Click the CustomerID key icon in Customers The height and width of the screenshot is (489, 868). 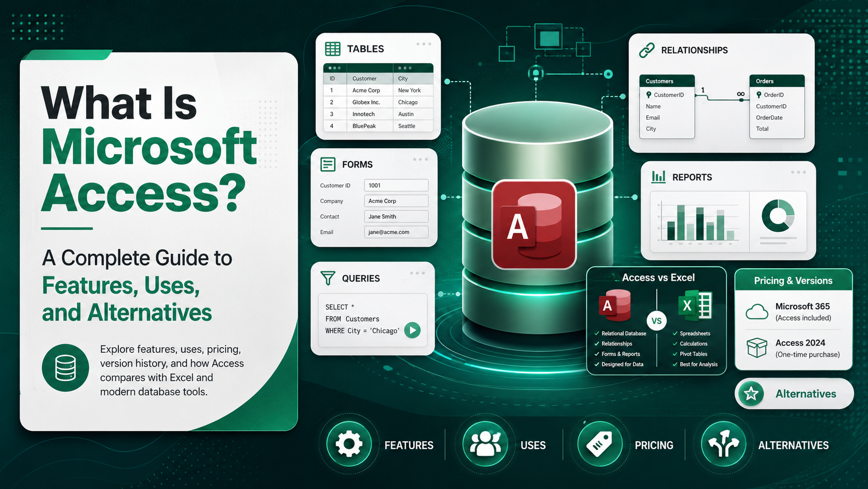pos(649,95)
